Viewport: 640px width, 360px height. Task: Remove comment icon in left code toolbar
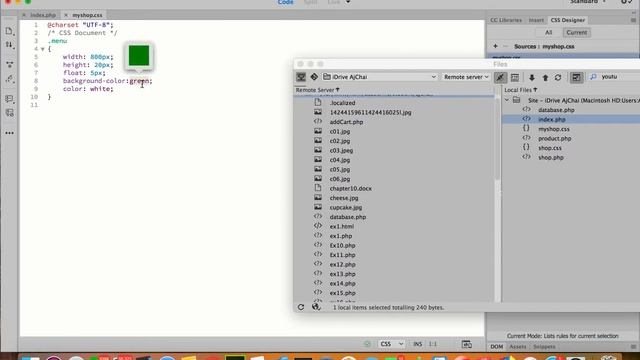coord(9,113)
